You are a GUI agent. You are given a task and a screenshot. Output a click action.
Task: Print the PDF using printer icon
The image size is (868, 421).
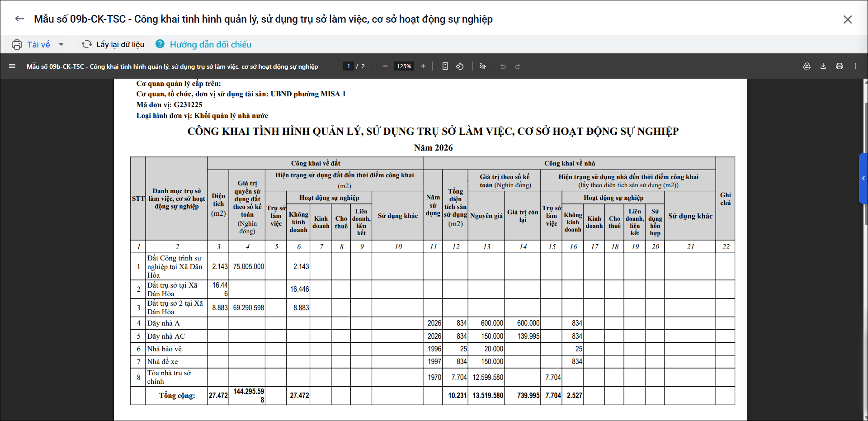pyautogui.click(x=840, y=66)
